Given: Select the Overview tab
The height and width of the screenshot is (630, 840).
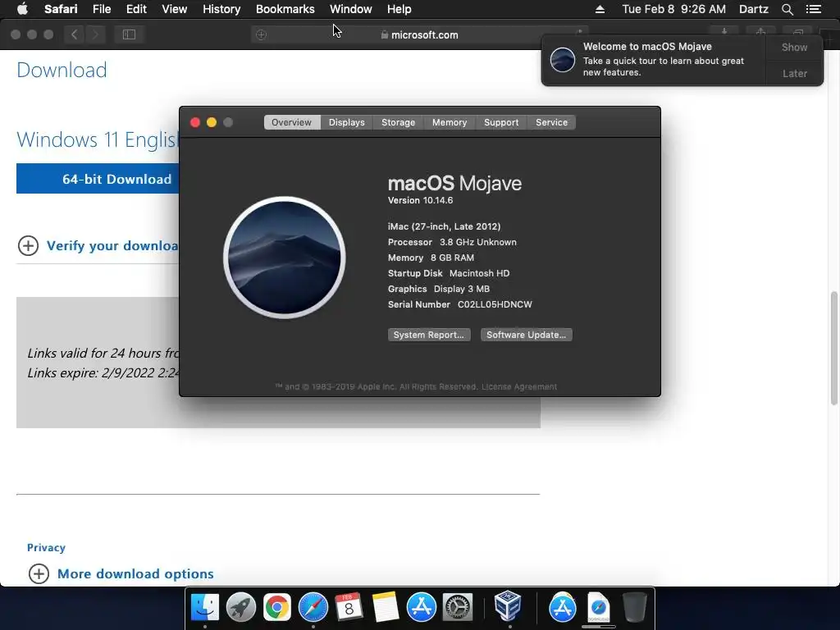Looking at the screenshot, I should click(291, 122).
